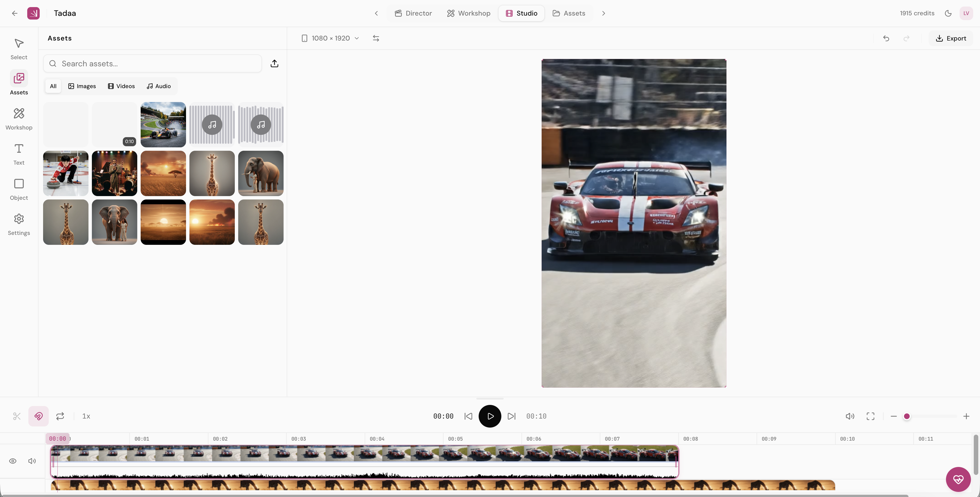Click the upload assets icon

pos(274,63)
